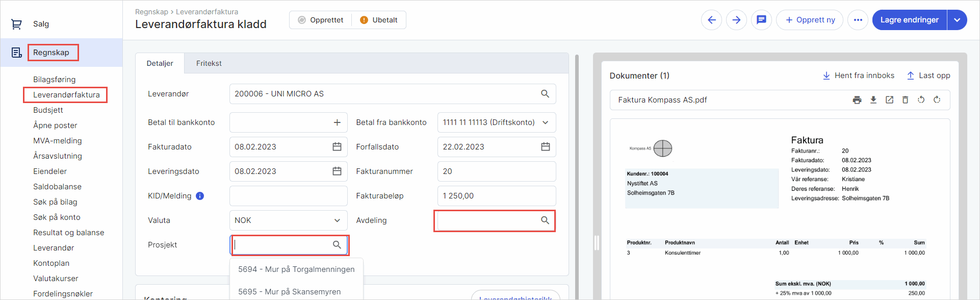Rotate document clockwise

(x=937, y=100)
